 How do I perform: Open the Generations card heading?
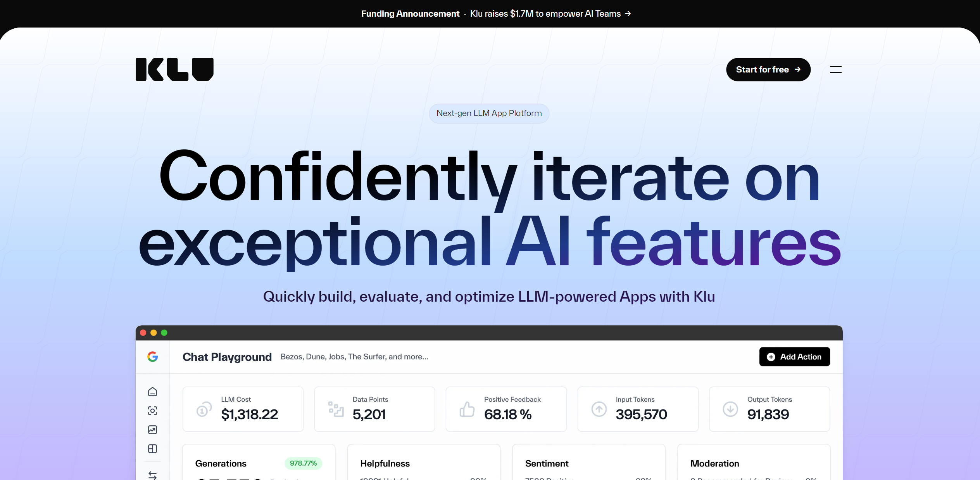[221, 464]
